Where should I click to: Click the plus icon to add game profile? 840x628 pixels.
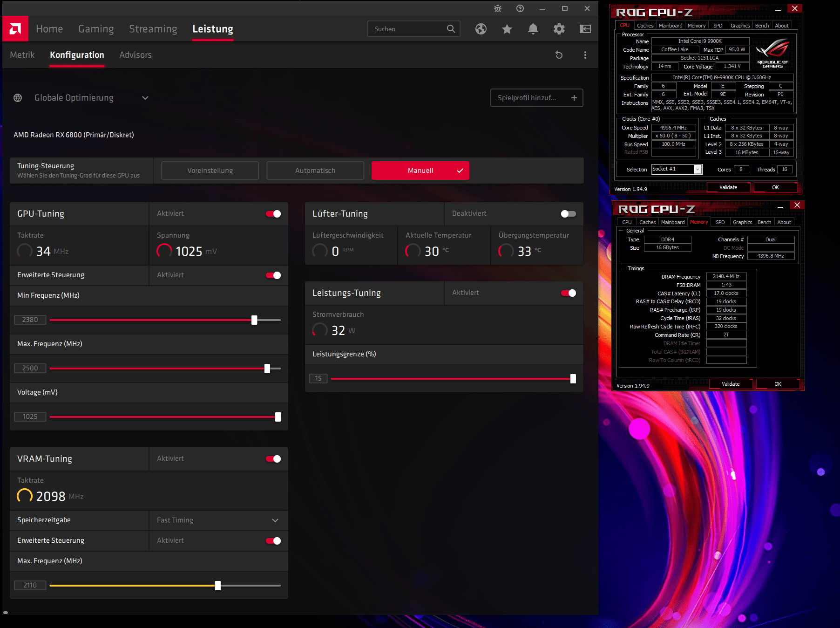[x=574, y=98]
